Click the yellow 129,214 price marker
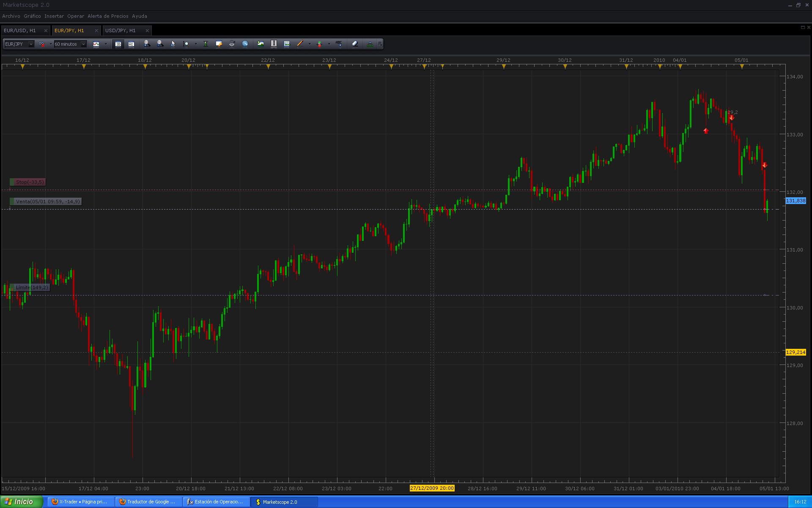This screenshot has height=508, width=812. (x=795, y=352)
